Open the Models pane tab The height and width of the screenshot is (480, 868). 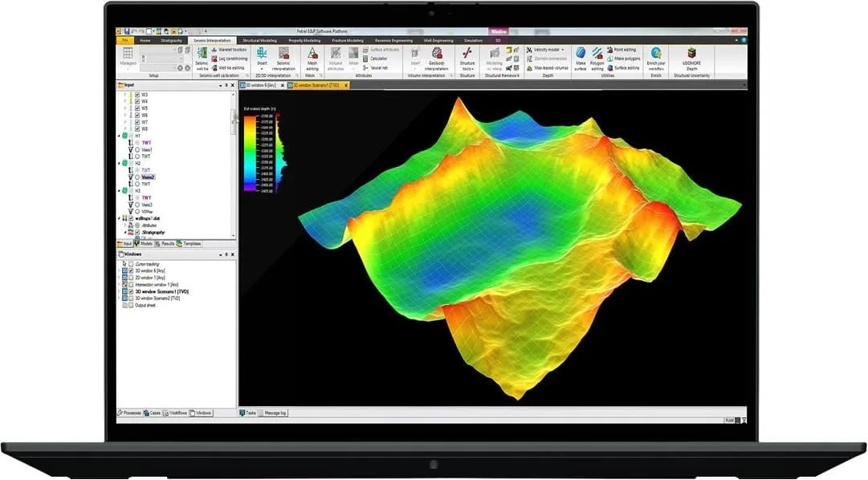coord(144,243)
